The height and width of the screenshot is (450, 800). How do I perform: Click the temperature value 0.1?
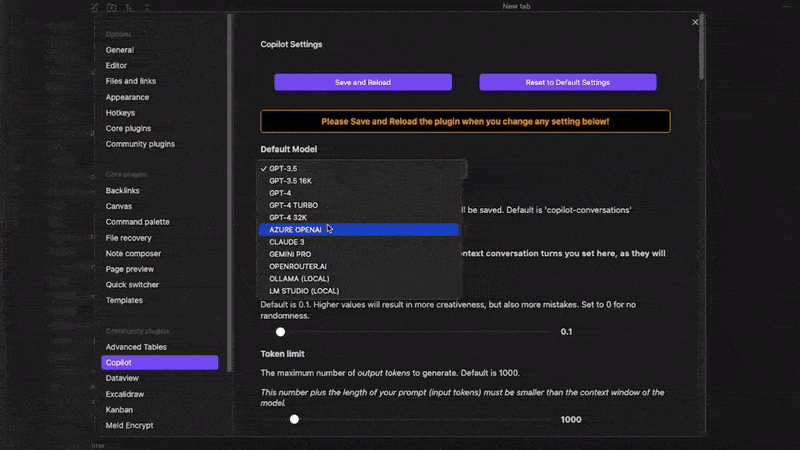click(x=566, y=332)
